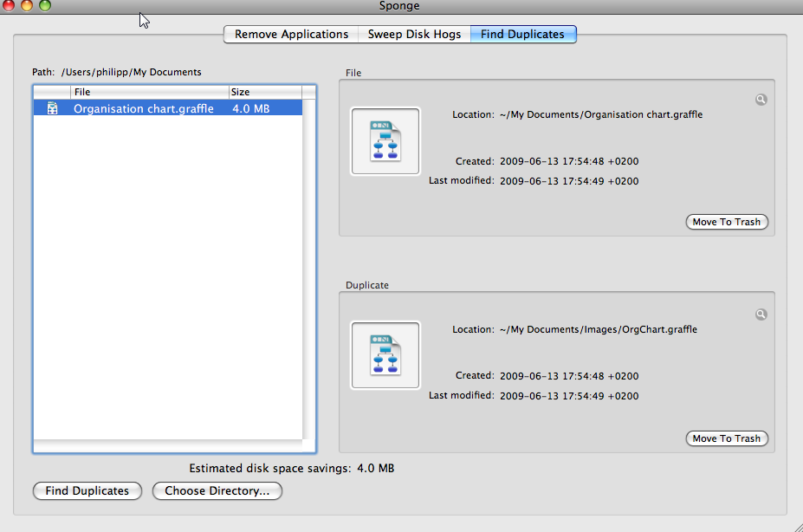The width and height of the screenshot is (803, 532).
Task: Click the duplicate Location path OrgChart.graffle
Action: pos(599,330)
